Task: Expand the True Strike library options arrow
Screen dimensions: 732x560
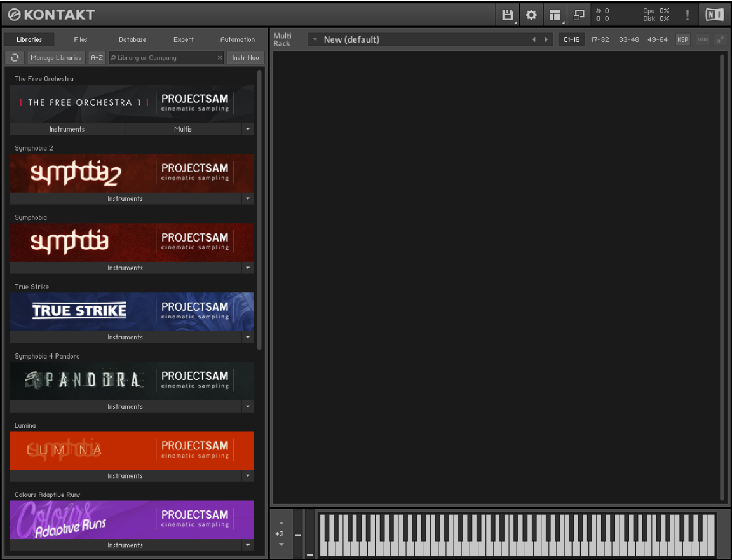Action: [248, 337]
